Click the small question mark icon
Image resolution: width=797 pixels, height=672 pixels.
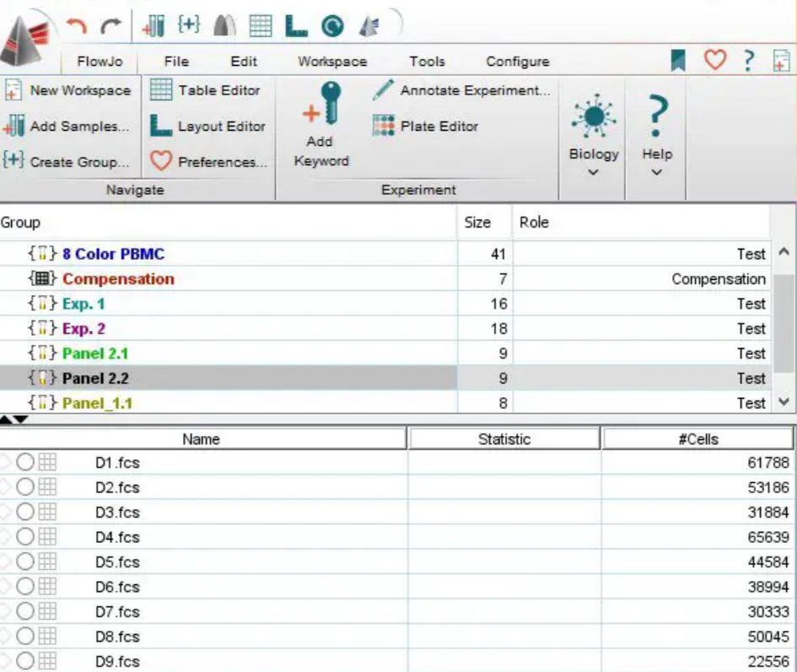click(748, 61)
